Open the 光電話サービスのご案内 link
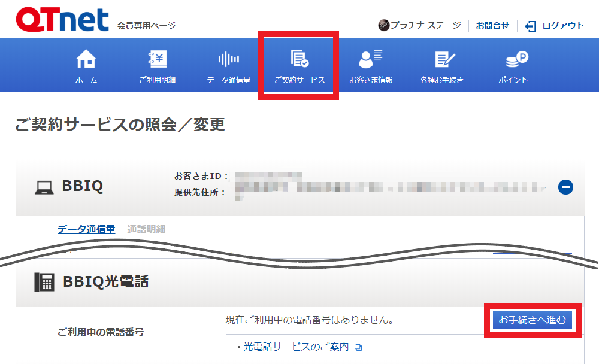Viewport: 599px width, 364px height. point(296,347)
